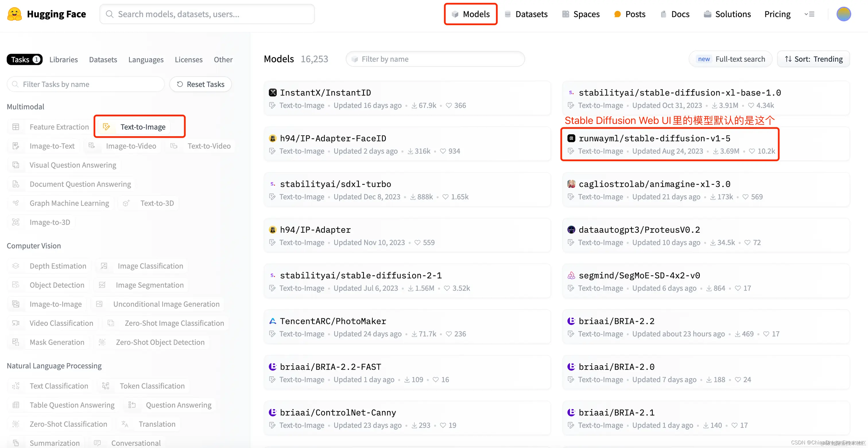This screenshot has height=448, width=868.
Task: Expand the more menu next to Pricing
Action: [809, 14]
